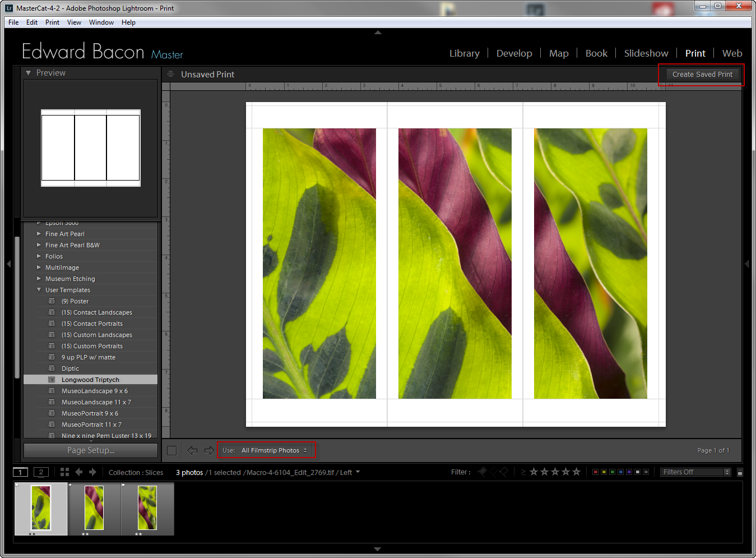The width and height of the screenshot is (756, 558).
Task: Set rating comparison operator symbol
Action: pyautogui.click(x=523, y=472)
